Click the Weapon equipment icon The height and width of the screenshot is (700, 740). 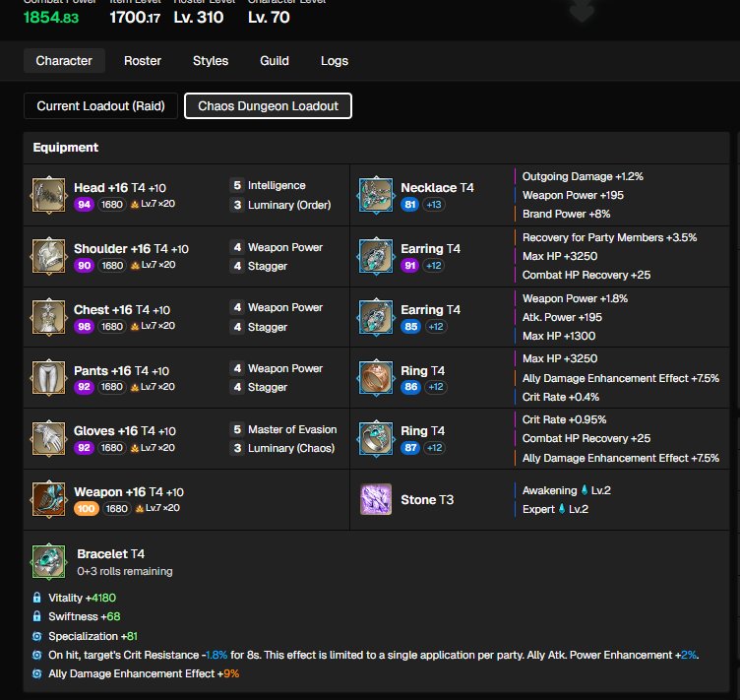[49, 499]
